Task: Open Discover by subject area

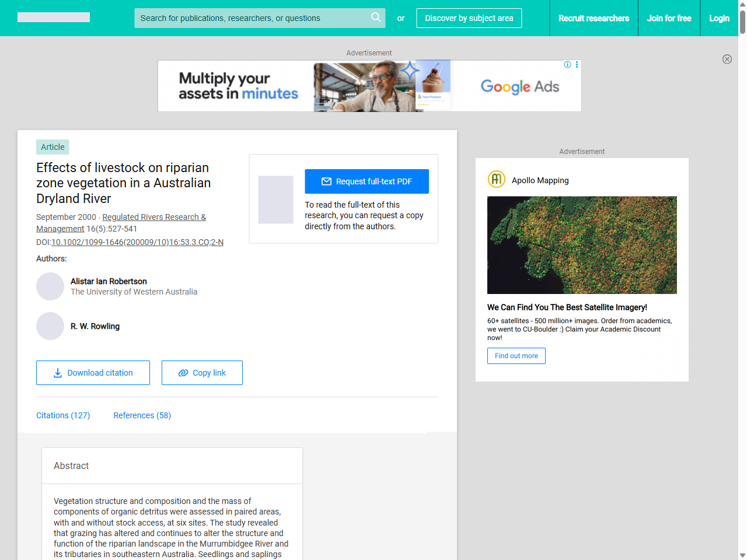Action: click(469, 18)
